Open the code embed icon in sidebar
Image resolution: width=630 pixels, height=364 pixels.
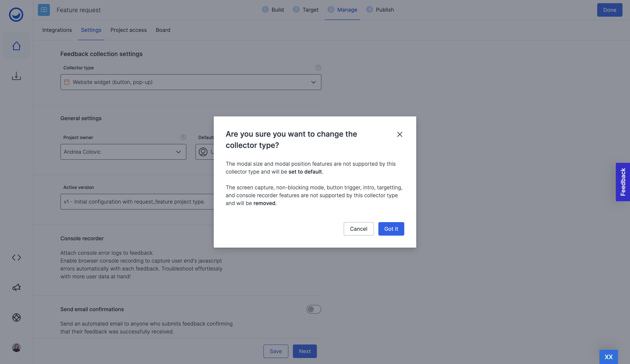[x=16, y=258]
